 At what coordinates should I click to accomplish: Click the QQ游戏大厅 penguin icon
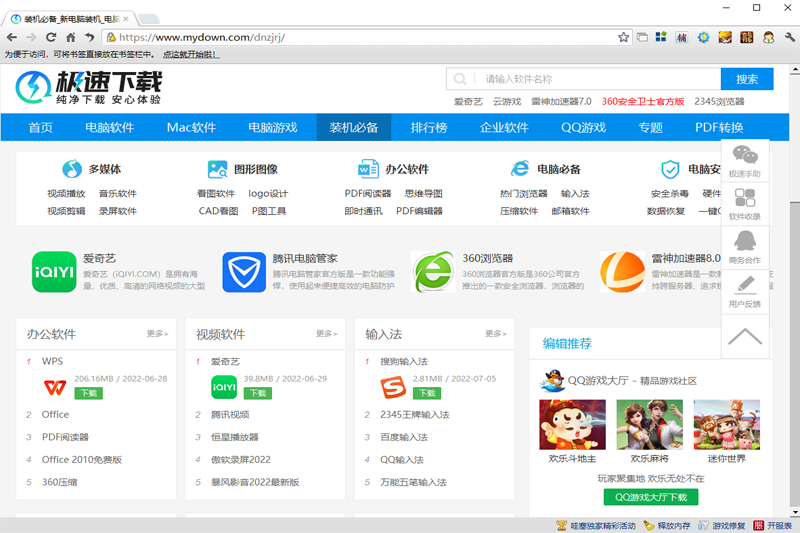coord(552,380)
